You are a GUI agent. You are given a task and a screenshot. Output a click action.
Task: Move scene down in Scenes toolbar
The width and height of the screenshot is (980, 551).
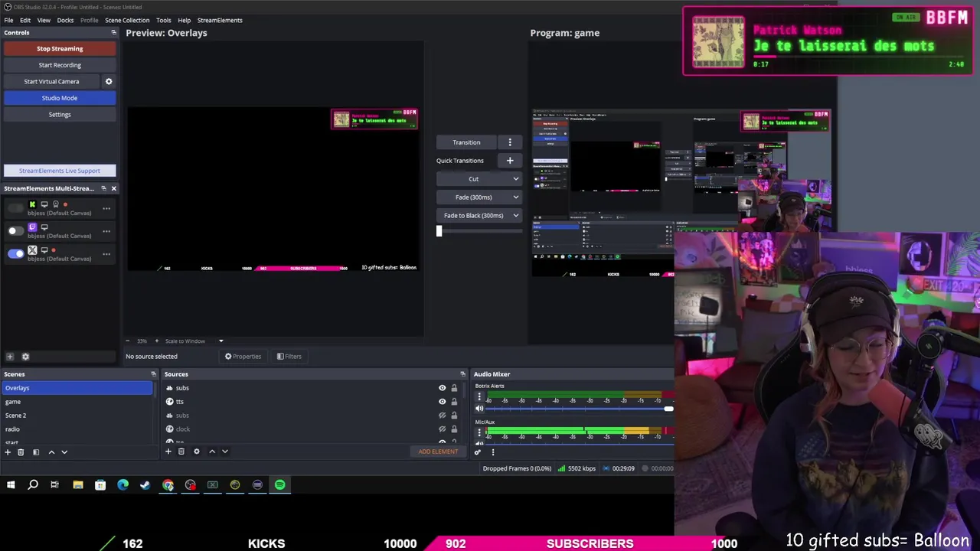click(x=64, y=452)
